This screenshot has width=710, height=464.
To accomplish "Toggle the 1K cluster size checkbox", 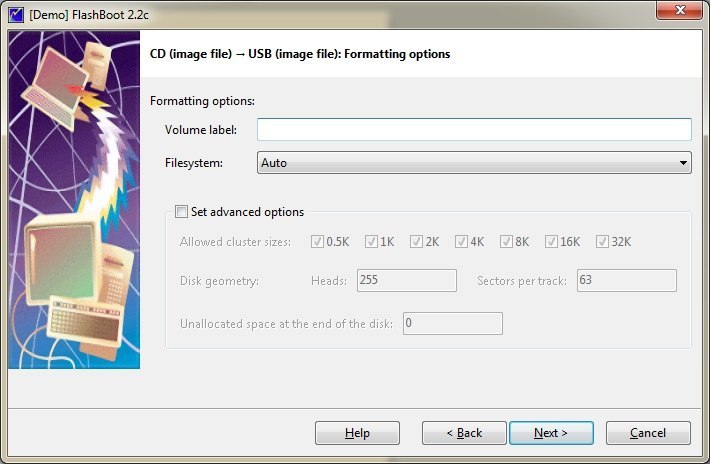I will pyautogui.click(x=371, y=242).
